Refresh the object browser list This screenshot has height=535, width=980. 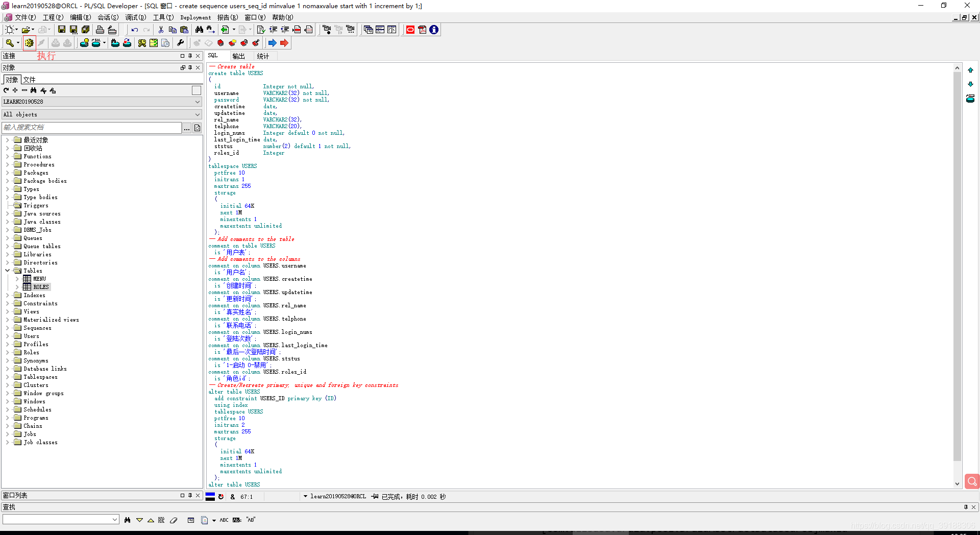(5, 90)
